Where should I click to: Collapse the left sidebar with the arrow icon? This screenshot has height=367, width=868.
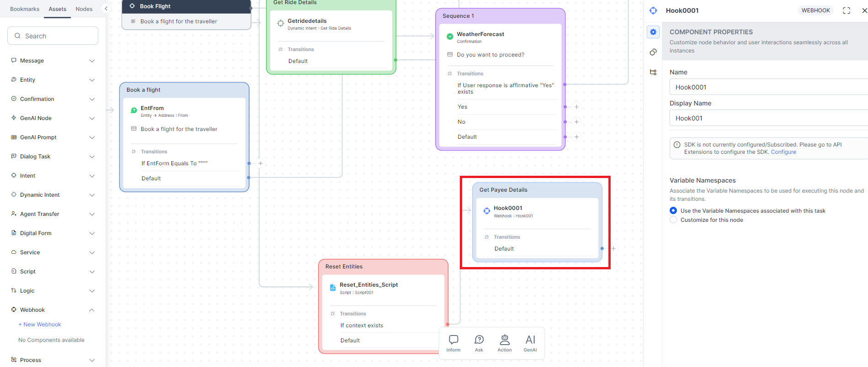click(x=106, y=9)
